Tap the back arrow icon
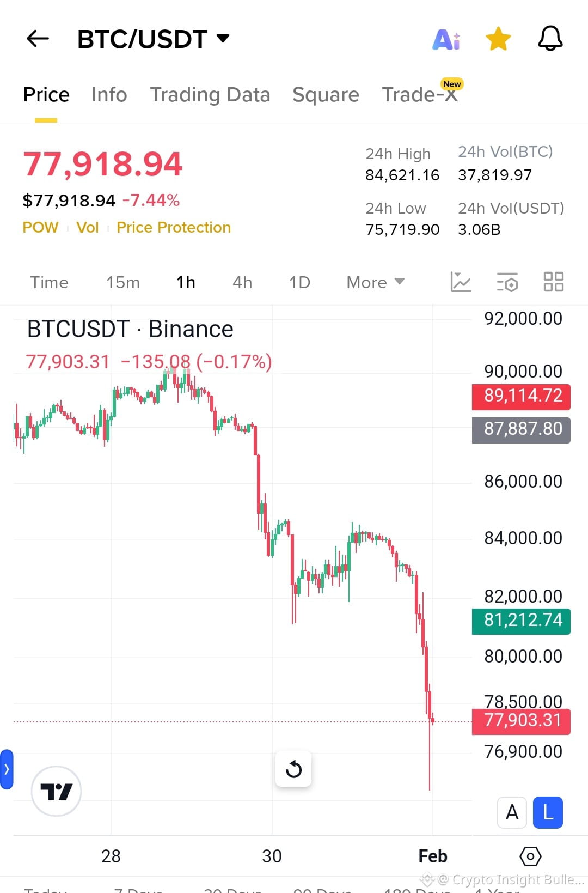588x893 pixels. 38,39
